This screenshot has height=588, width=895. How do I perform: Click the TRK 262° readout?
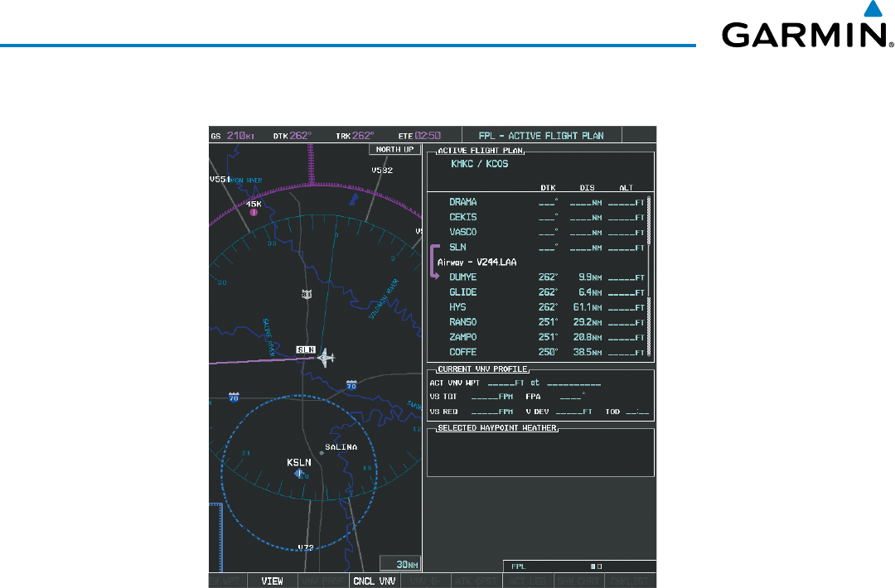click(x=355, y=136)
